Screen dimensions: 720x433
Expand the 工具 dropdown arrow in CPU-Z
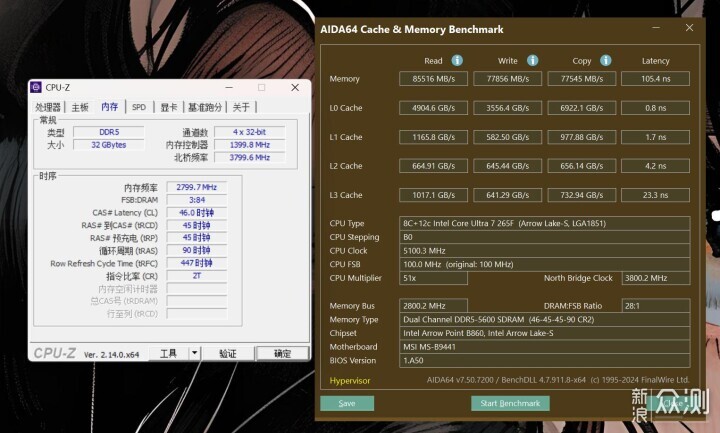coord(194,354)
